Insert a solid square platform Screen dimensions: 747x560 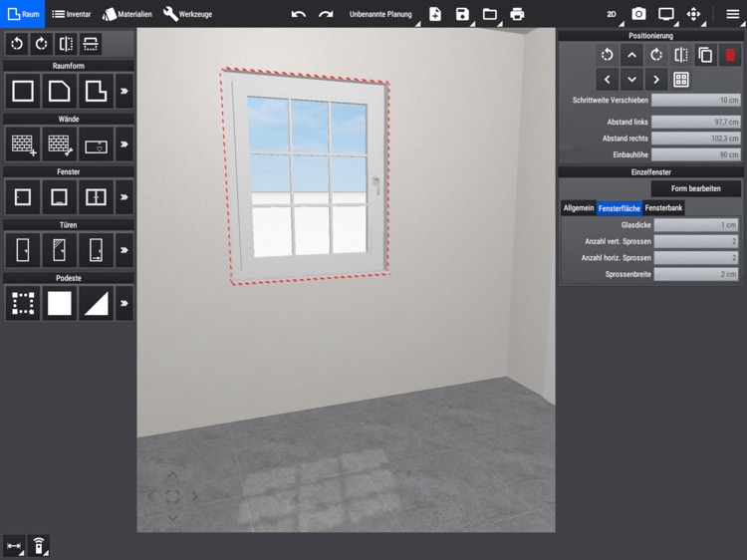pyautogui.click(x=59, y=303)
